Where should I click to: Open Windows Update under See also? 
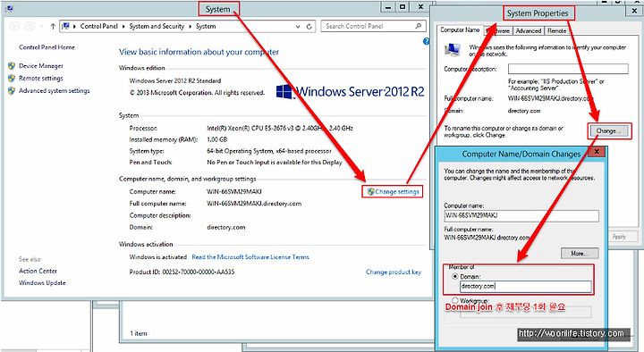pyautogui.click(x=42, y=282)
